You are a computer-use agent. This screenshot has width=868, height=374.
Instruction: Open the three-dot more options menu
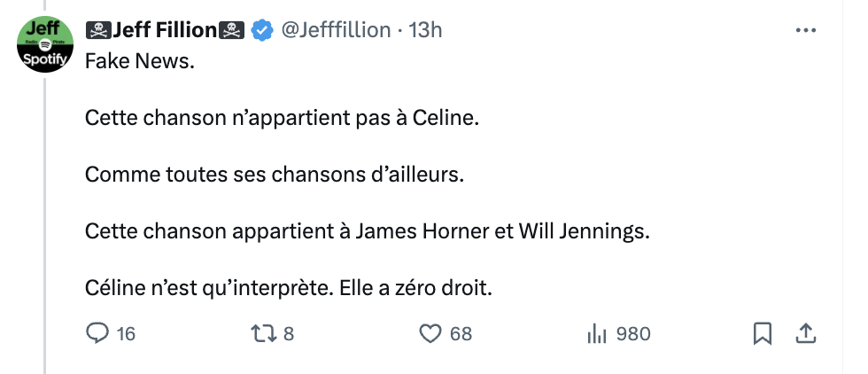pos(806,30)
